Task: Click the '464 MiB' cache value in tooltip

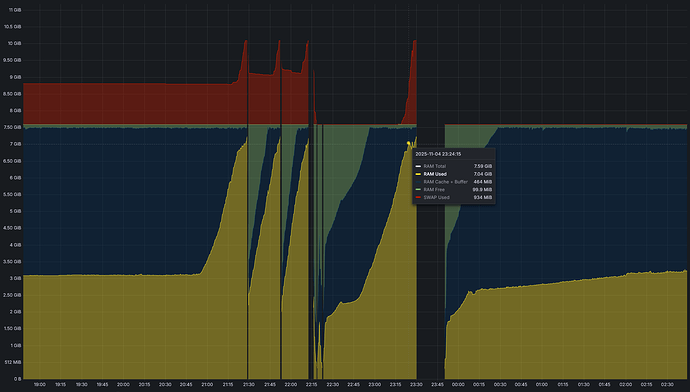Action: point(483,182)
